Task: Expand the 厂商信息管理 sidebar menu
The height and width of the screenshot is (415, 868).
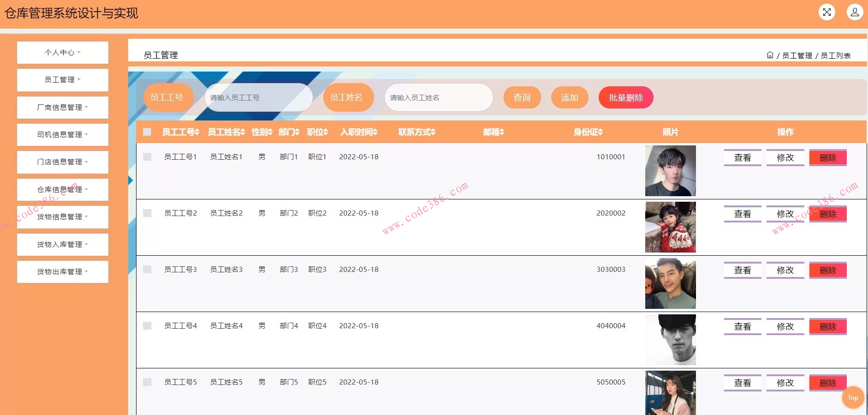Action: [63, 108]
